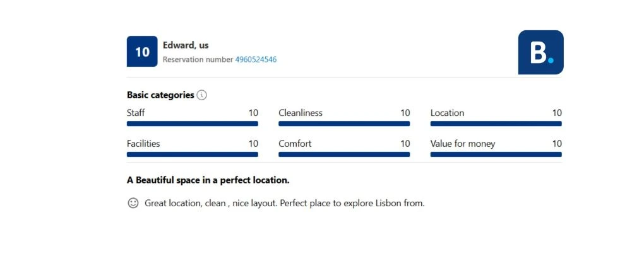Screen dimensions: 644x268
Task: Click the Comfort category label
Action: click(295, 144)
